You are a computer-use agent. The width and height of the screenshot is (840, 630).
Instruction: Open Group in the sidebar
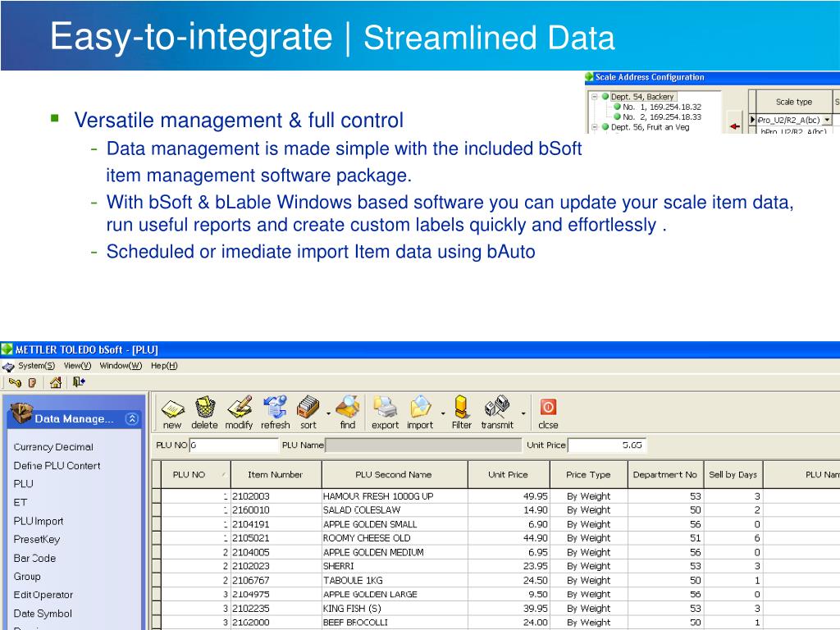[x=27, y=577]
